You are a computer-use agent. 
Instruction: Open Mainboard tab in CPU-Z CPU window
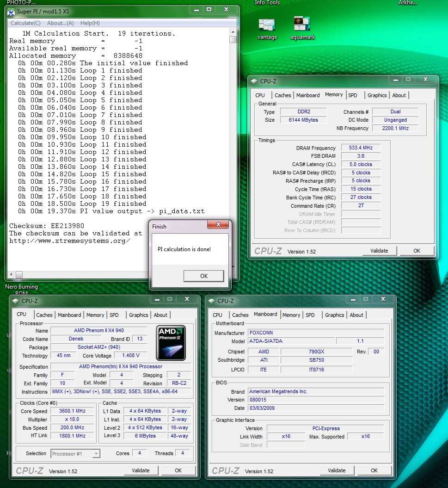coord(69,315)
